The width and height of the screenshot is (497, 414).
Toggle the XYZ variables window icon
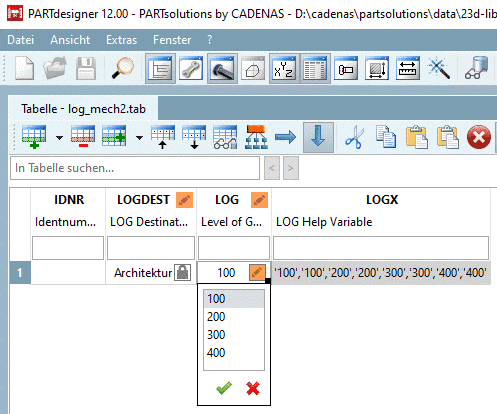click(x=284, y=69)
